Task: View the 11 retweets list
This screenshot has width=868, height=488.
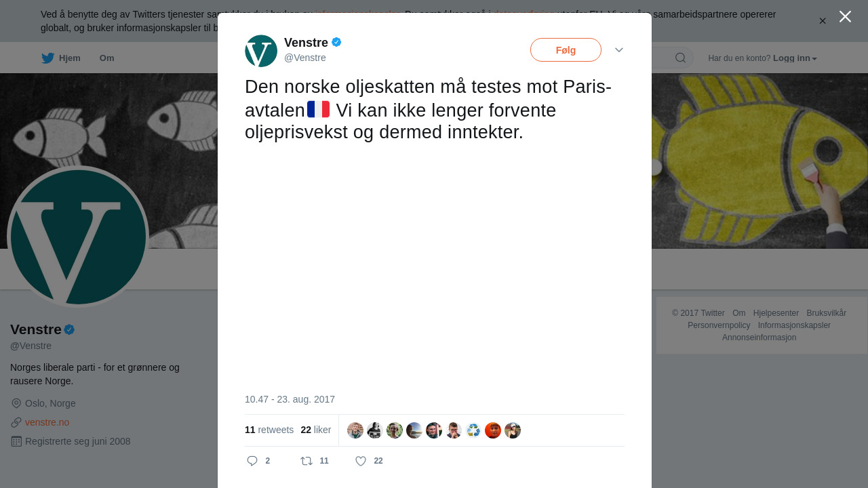Action: 269,430
